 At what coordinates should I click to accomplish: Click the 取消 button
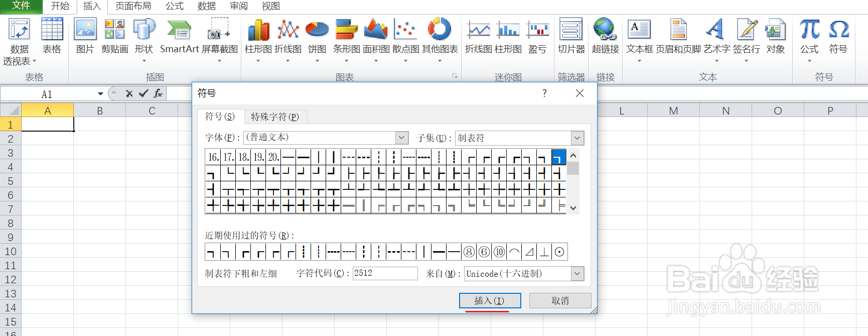560,300
